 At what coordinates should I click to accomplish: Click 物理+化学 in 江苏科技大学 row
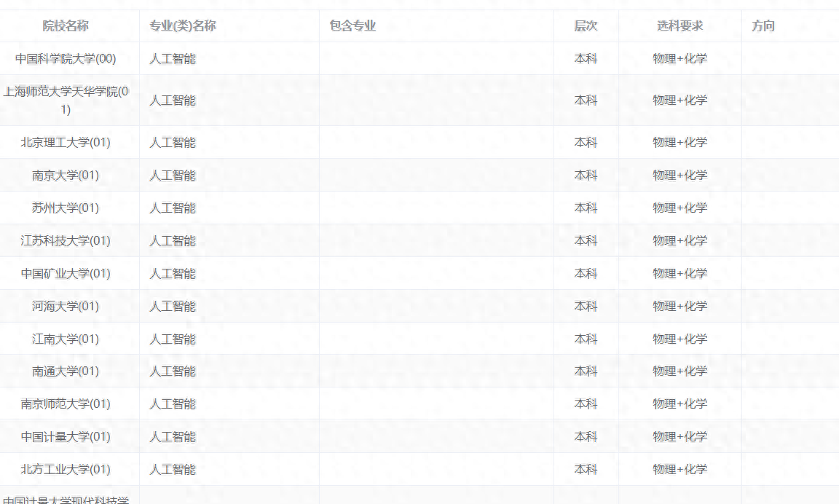680,241
